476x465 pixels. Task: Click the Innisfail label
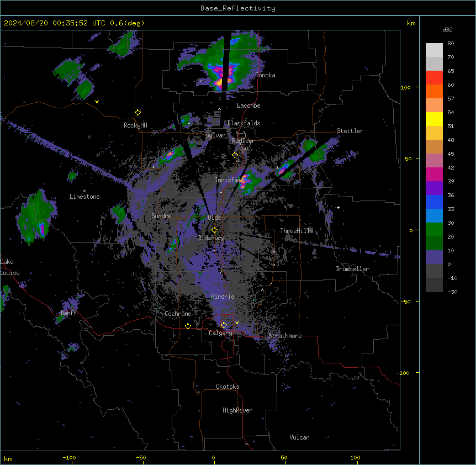click(x=229, y=180)
